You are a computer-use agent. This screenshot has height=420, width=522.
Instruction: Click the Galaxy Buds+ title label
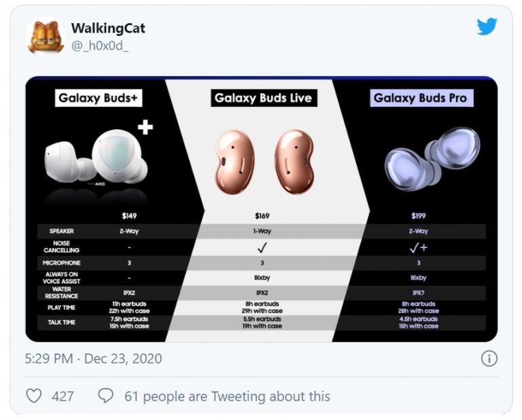pyautogui.click(x=99, y=98)
